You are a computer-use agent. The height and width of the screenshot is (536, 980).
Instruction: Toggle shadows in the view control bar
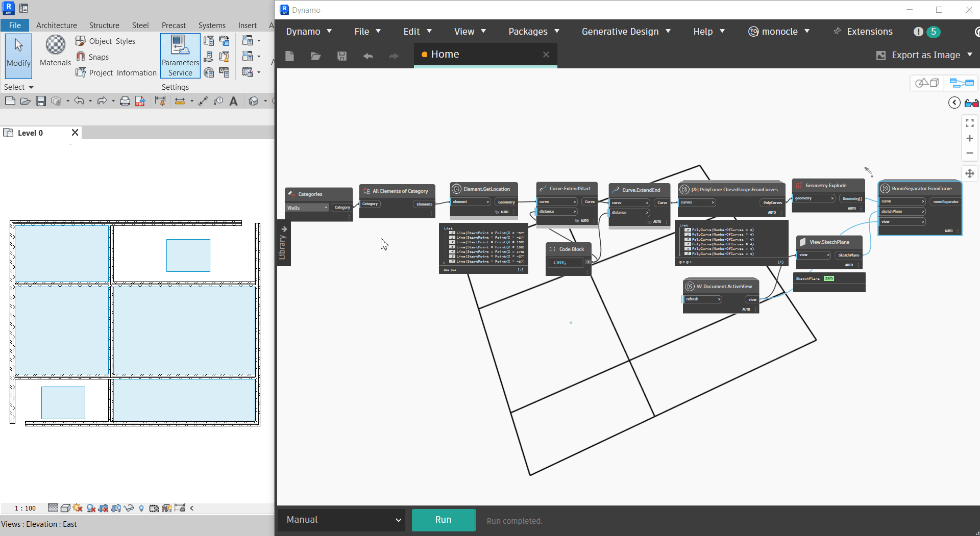78,508
